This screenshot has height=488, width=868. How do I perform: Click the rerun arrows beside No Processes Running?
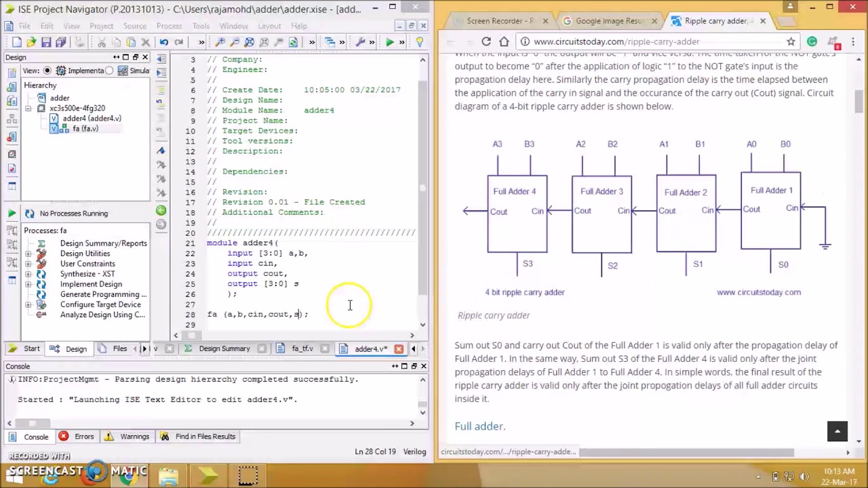pos(29,213)
